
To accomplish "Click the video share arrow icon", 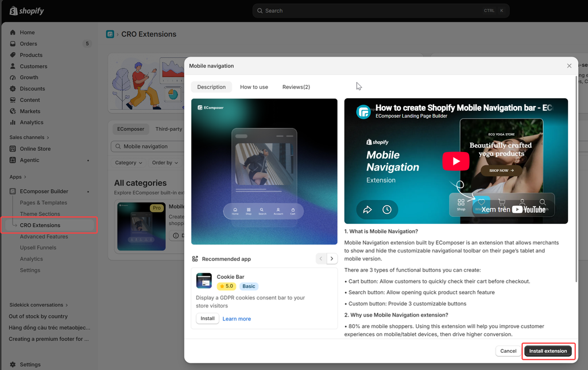I will point(367,210).
